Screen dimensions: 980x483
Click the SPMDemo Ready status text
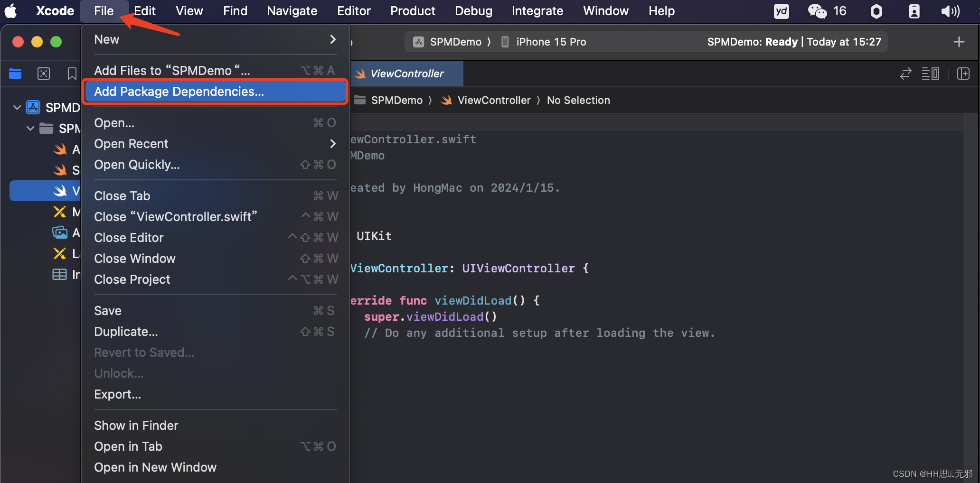pyautogui.click(x=794, y=42)
